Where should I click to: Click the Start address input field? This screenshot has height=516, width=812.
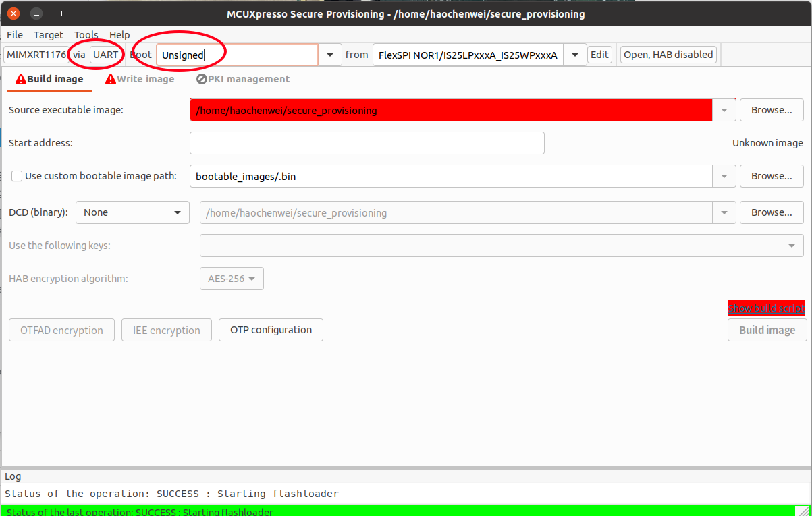[367, 143]
